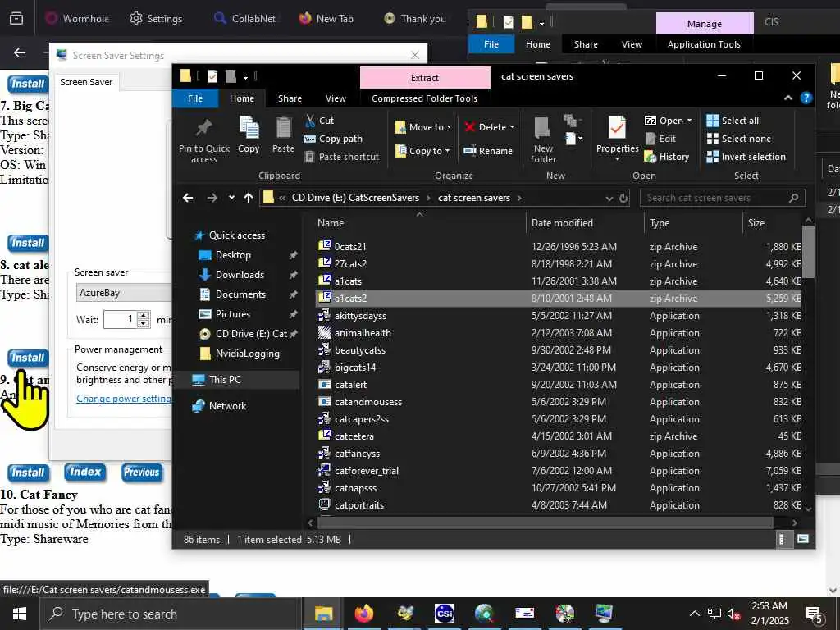The width and height of the screenshot is (840, 630).
Task: Switch to the View ribbon tab
Action: pyautogui.click(x=336, y=98)
